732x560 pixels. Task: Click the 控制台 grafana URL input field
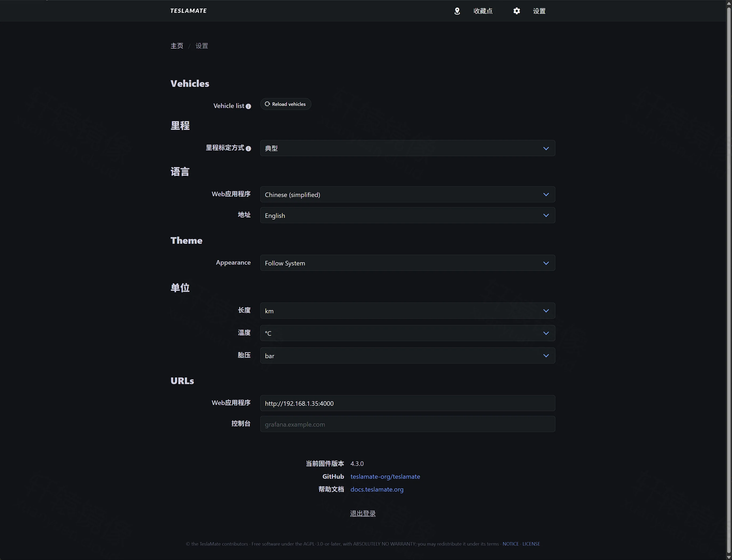[408, 424]
